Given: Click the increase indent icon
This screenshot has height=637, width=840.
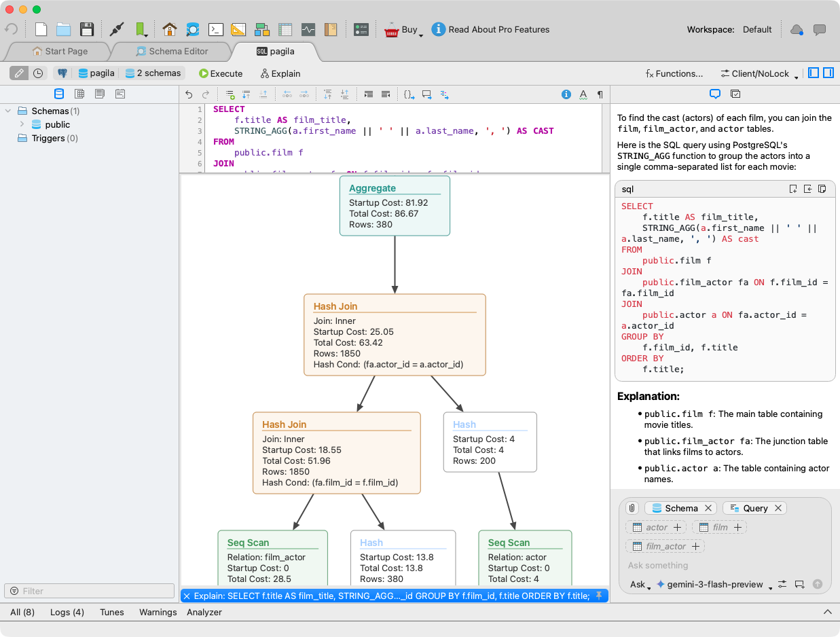Looking at the screenshot, I should coord(368,94).
